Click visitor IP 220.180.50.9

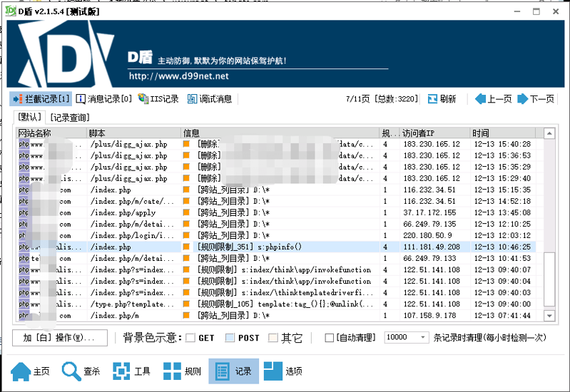click(427, 235)
